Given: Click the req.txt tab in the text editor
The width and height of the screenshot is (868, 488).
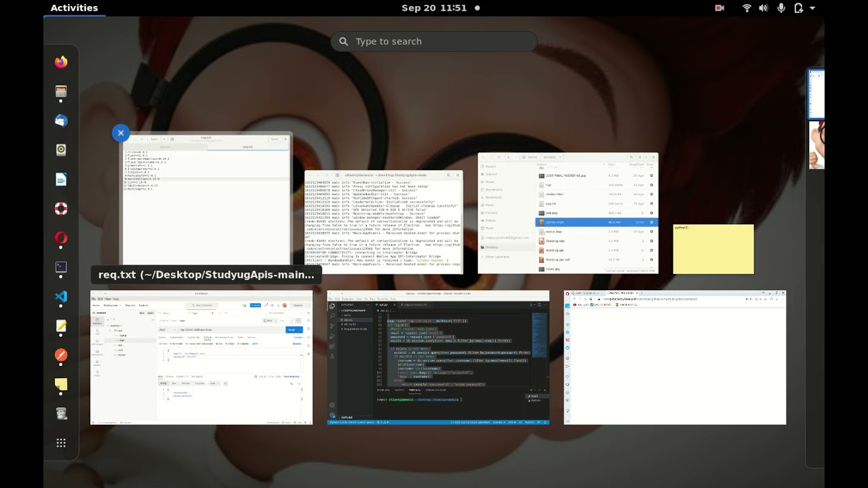Looking at the screenshot, I should [248, 146].
